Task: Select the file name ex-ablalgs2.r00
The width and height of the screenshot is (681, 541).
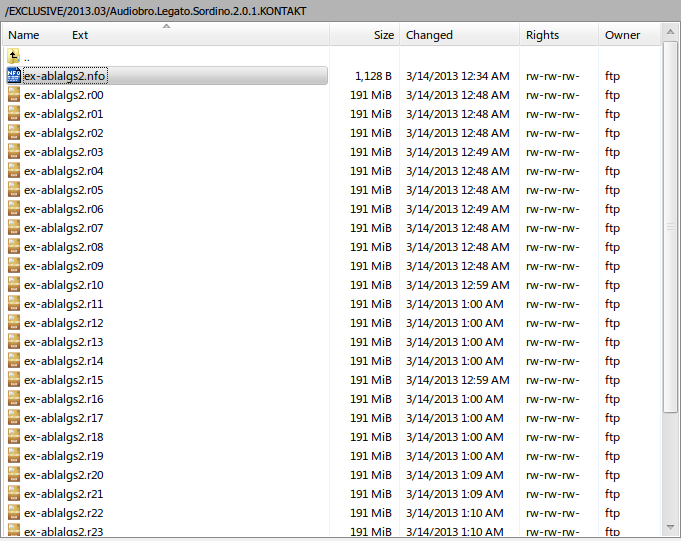Action: (x=64, y=95)
